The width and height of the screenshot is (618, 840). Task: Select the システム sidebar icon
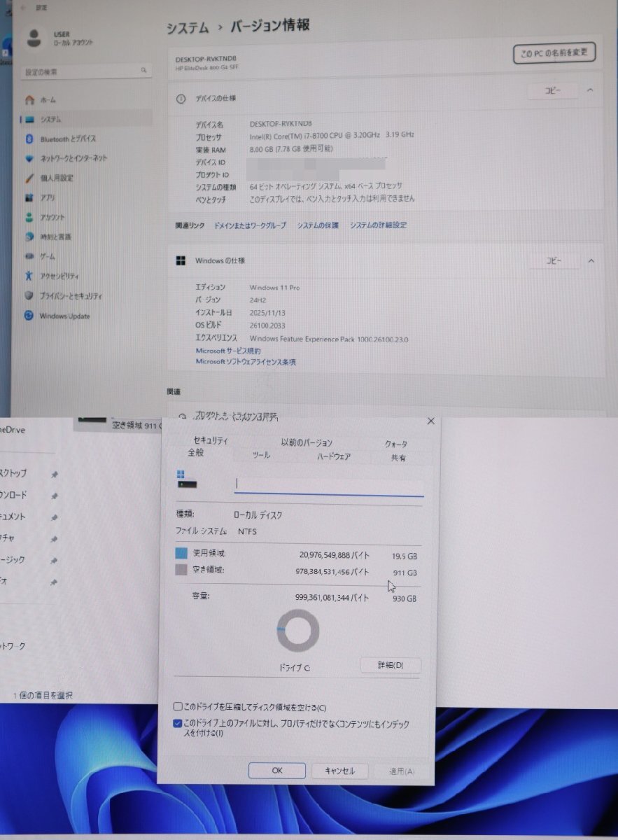pos(29,120)
